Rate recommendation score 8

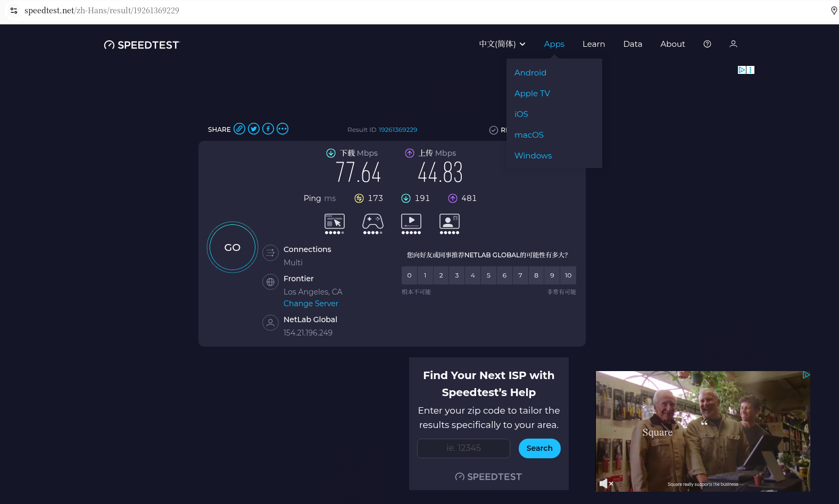click(x=536, y=275)
